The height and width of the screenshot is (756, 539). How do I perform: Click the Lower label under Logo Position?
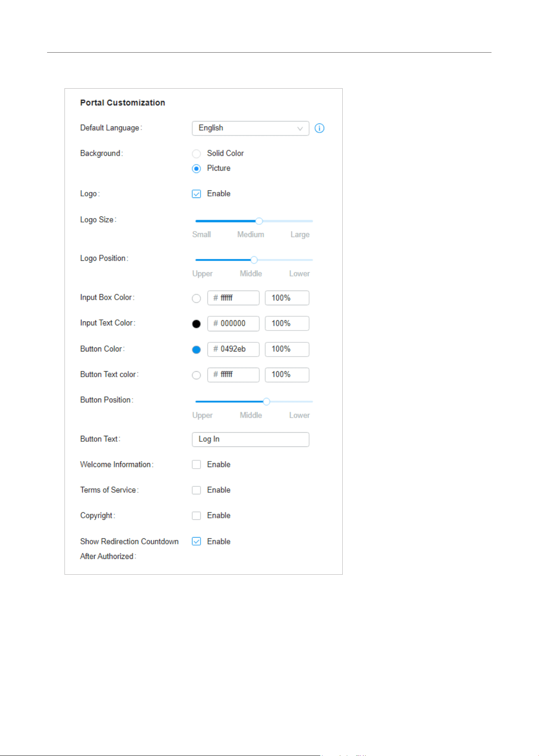[300, 274]
